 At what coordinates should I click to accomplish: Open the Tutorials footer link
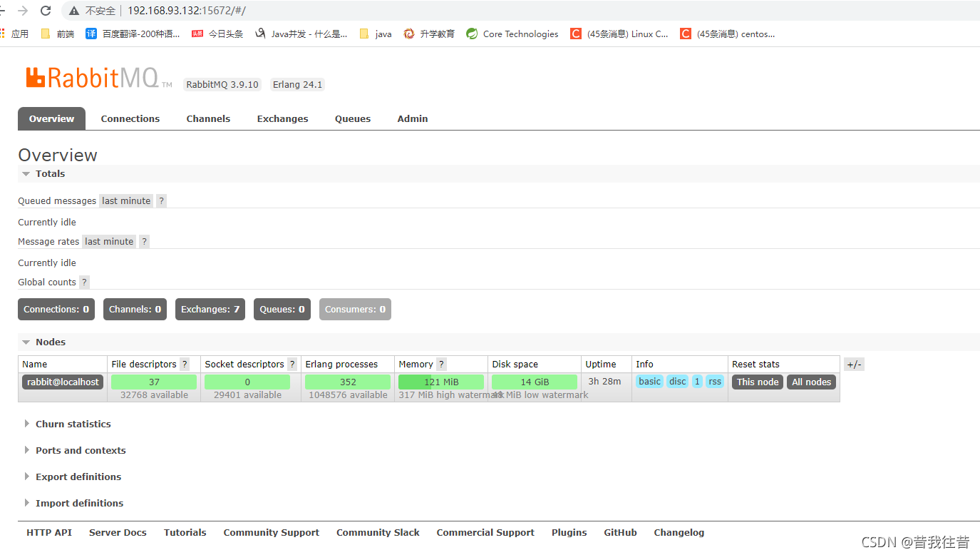tap(185, 533)
